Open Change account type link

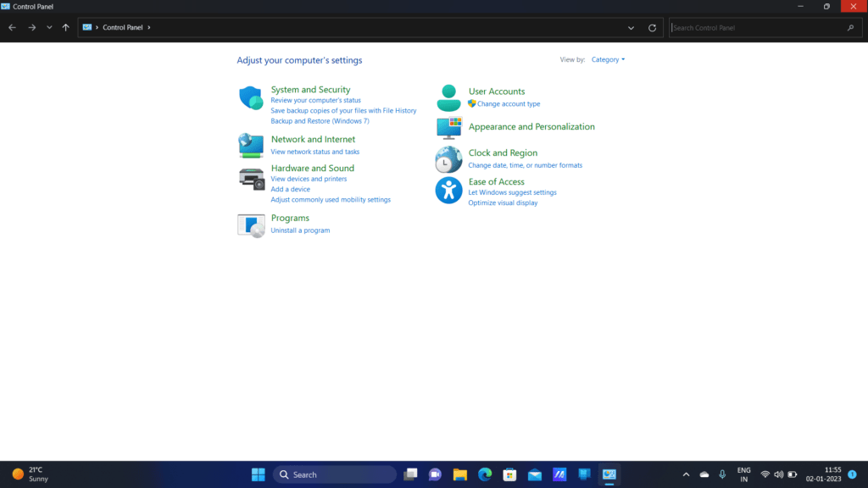[508, 104]
